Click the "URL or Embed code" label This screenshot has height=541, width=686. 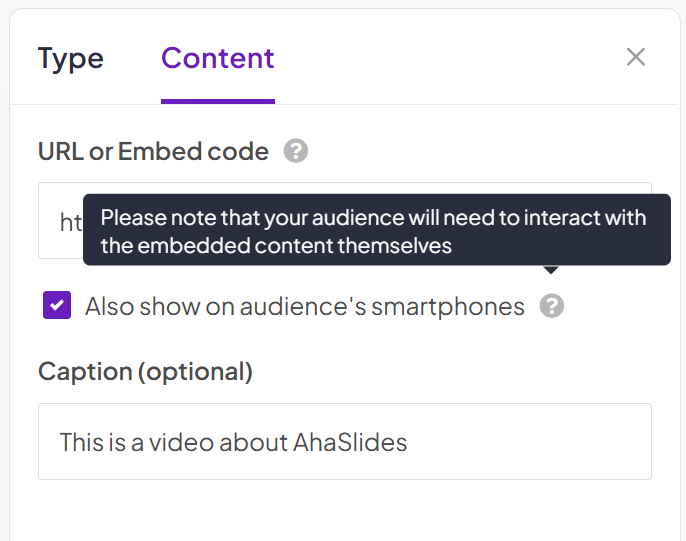153,151
